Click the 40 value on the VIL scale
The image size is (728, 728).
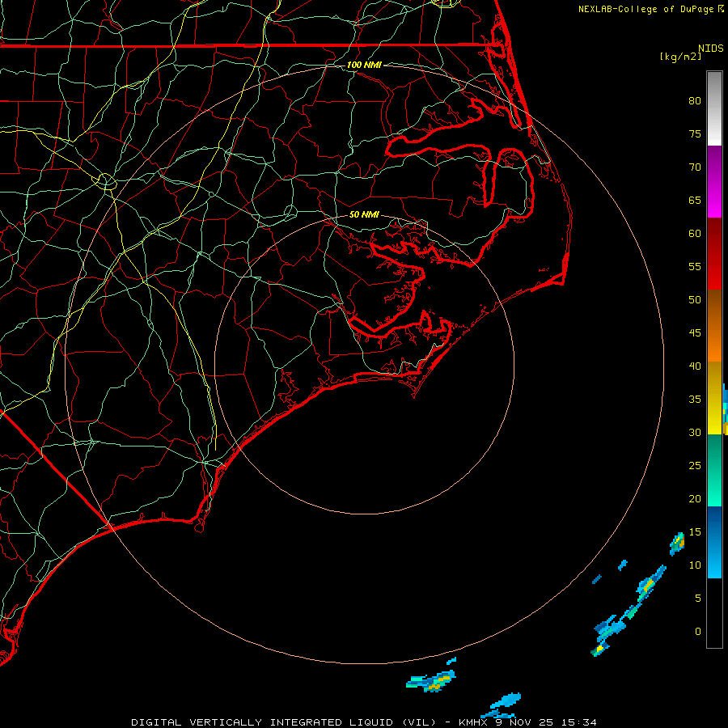click(695, 366)
